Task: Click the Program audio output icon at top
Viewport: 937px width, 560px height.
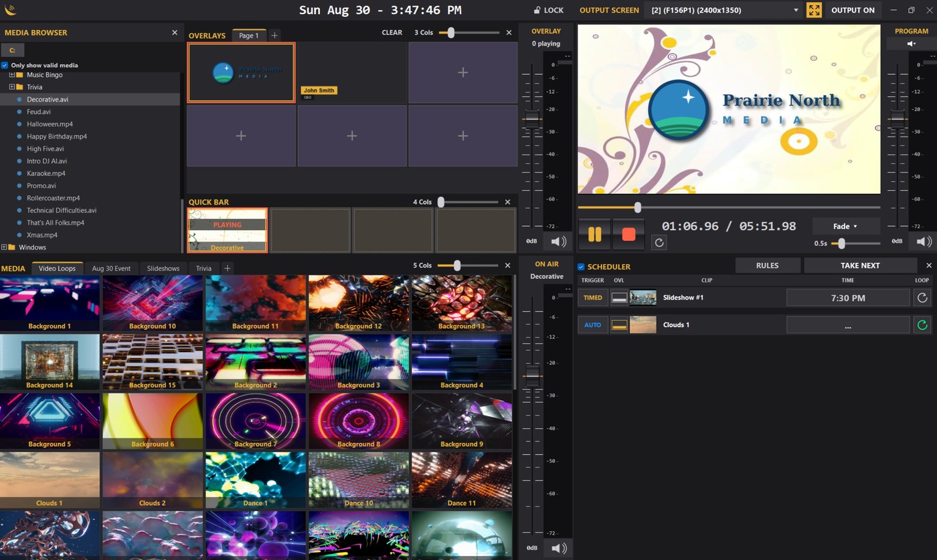Action: pos(911,43)
